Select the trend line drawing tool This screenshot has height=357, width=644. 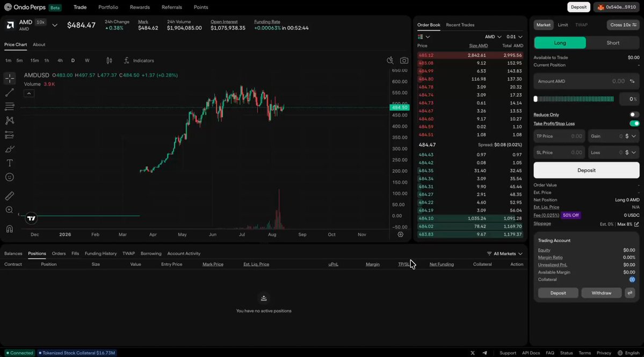click(x=10, y=92)
